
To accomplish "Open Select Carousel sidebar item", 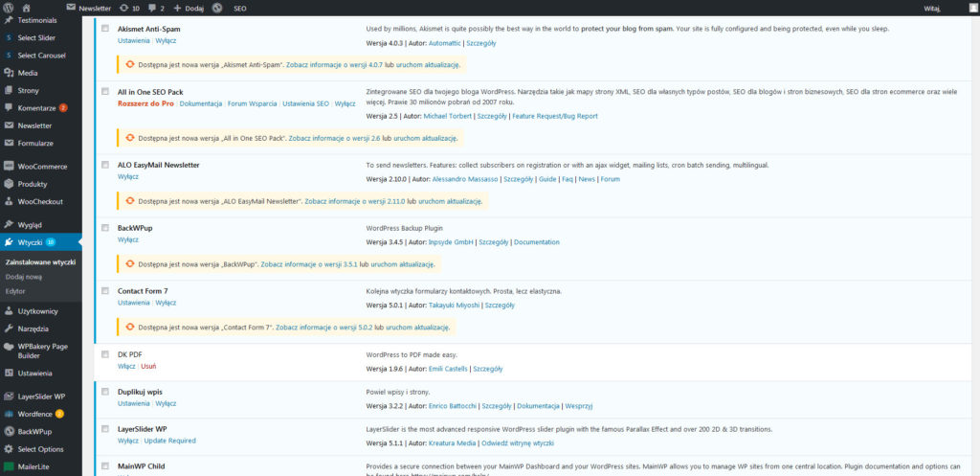I will pos(41,56).
